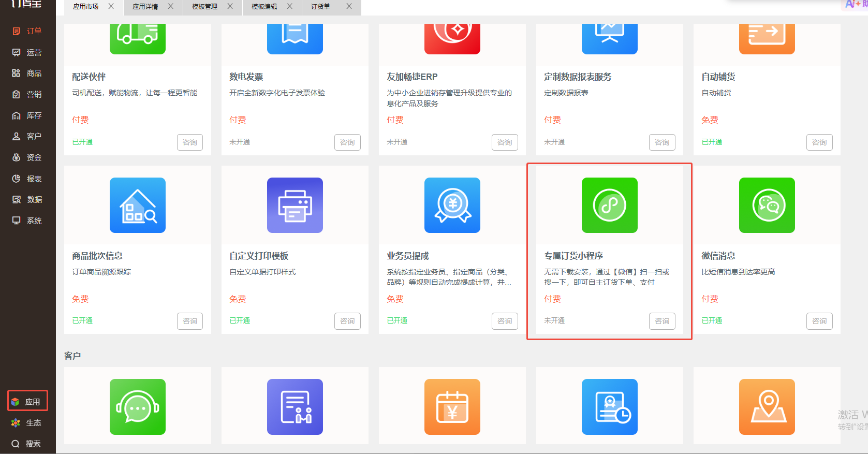
Task: Click the blue certificate clock app icon
Action: [610, 407]
